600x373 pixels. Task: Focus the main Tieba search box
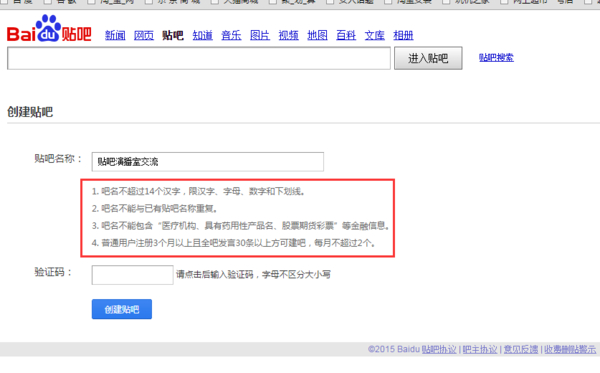pyautogui.click(x=199, y=58)
